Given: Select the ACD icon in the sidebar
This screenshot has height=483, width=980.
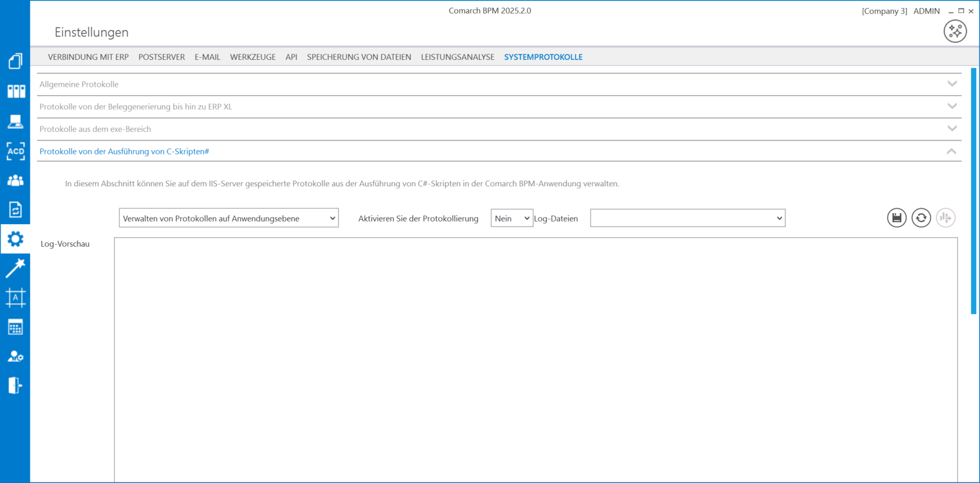Looking at the screenshot, I should (x=16, y=151).
